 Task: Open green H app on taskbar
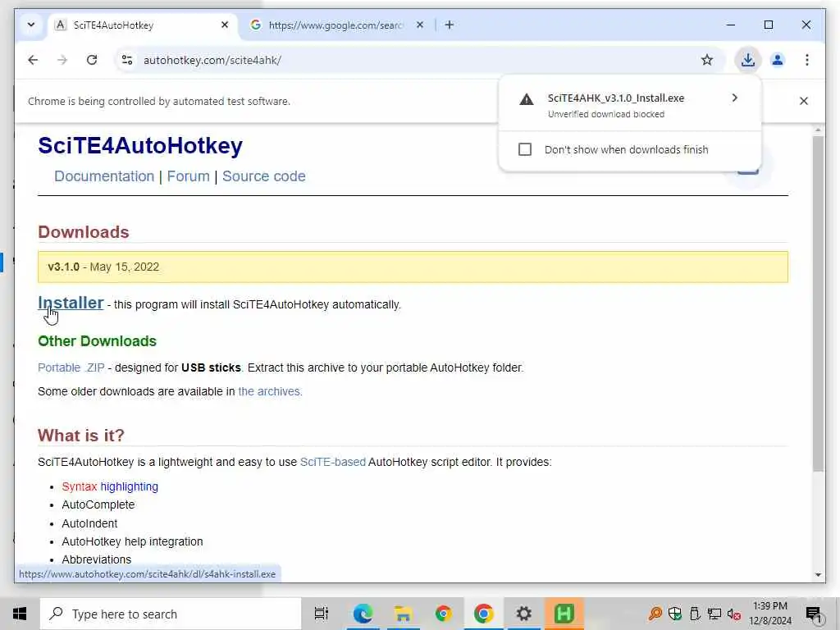[x=564, y=614]
